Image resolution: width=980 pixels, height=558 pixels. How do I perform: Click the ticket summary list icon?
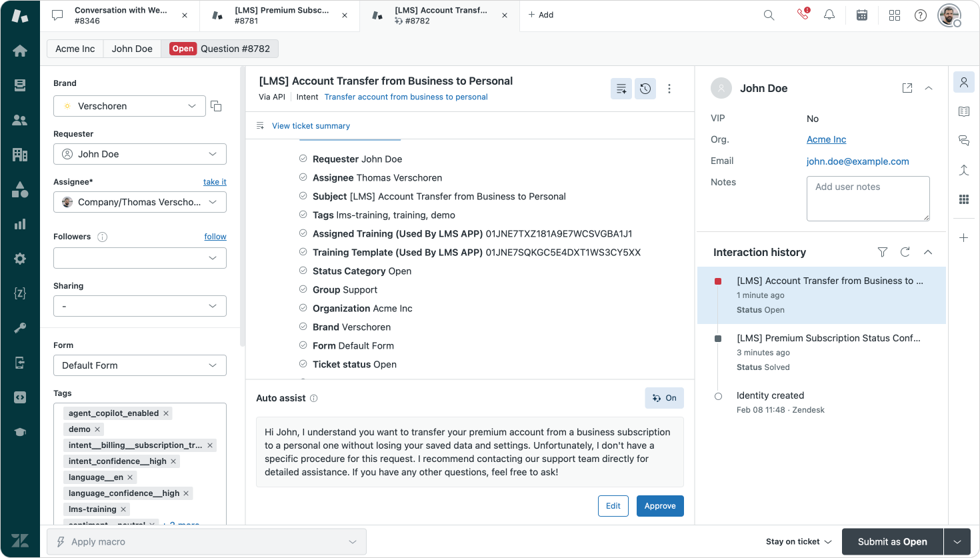(x=621, y=89)
